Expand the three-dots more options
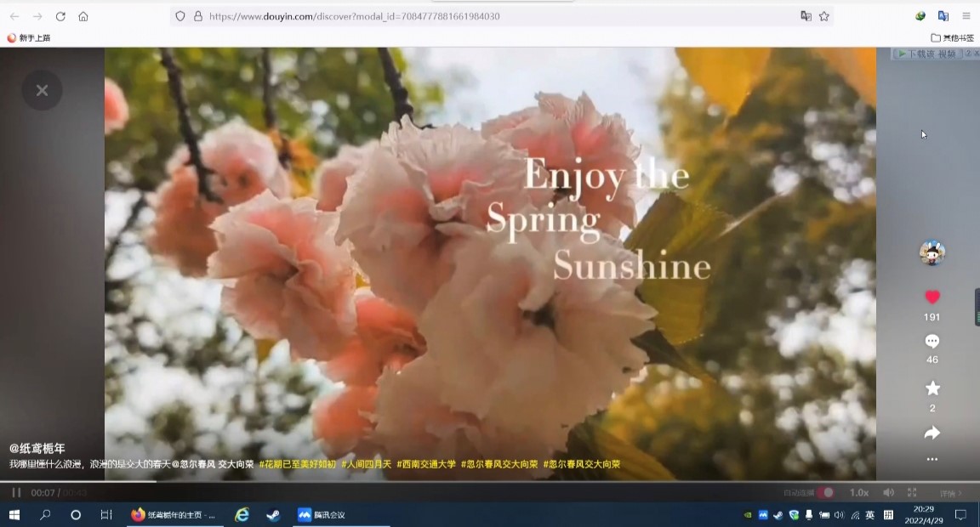980x527 pixels. click(x=932, y=459)
